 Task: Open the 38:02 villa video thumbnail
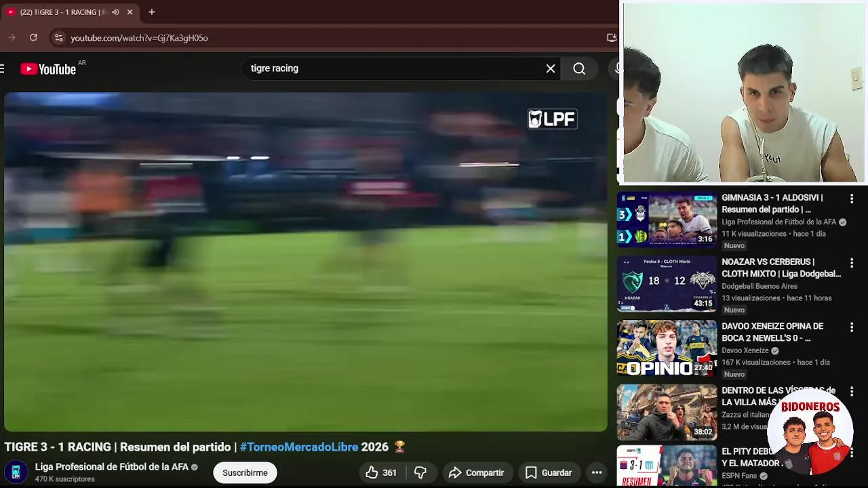(667, 413)
